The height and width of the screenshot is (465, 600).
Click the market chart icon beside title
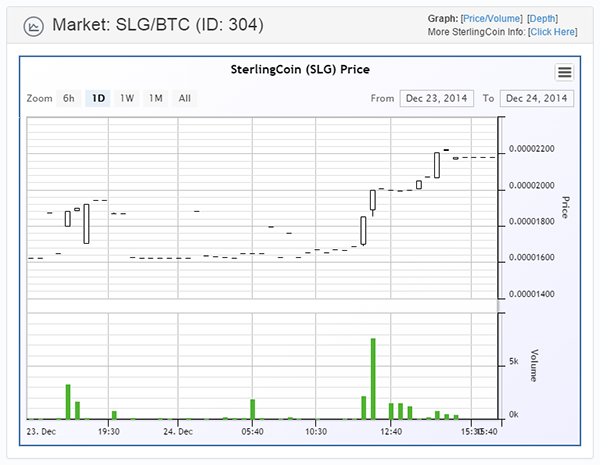coord(33,26)
